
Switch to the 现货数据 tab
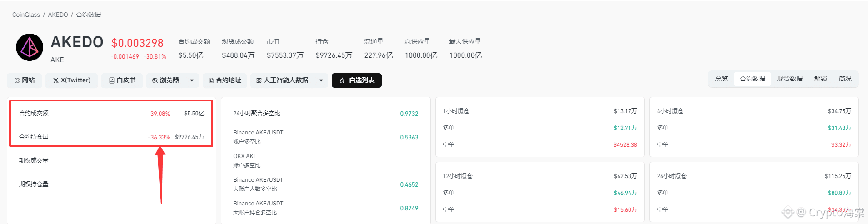click(x=790, y=79)
